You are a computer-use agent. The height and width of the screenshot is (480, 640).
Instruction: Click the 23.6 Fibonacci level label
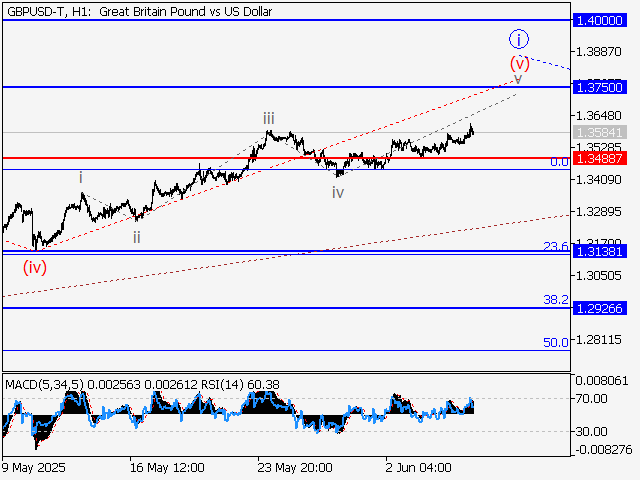[555, 246]
